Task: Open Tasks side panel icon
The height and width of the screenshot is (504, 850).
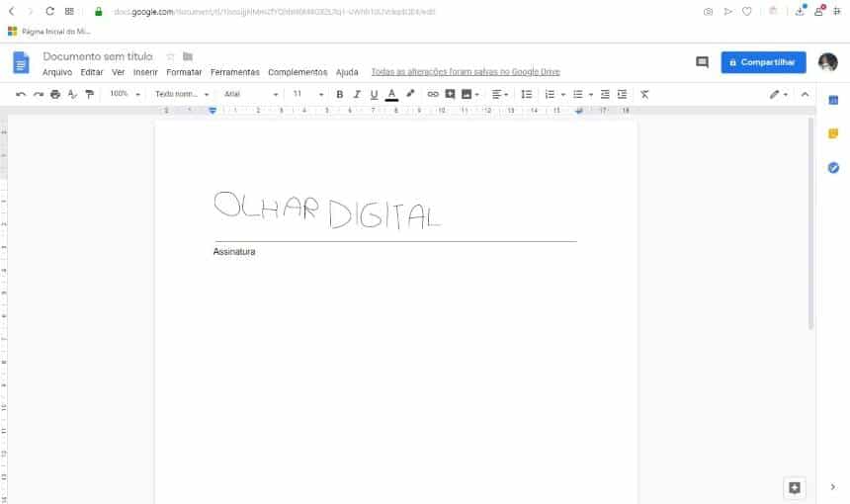Action: click(833, 167)
